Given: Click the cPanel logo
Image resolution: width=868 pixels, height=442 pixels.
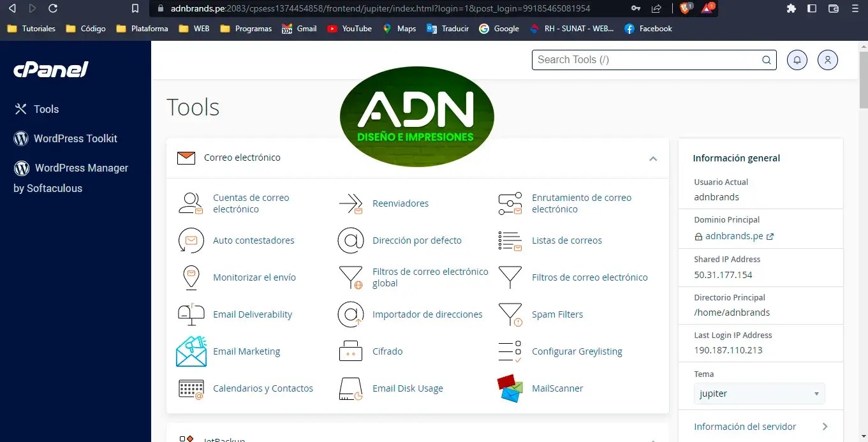Looking at the screenshot, I should pyautogui.click(x=51, y=70).
